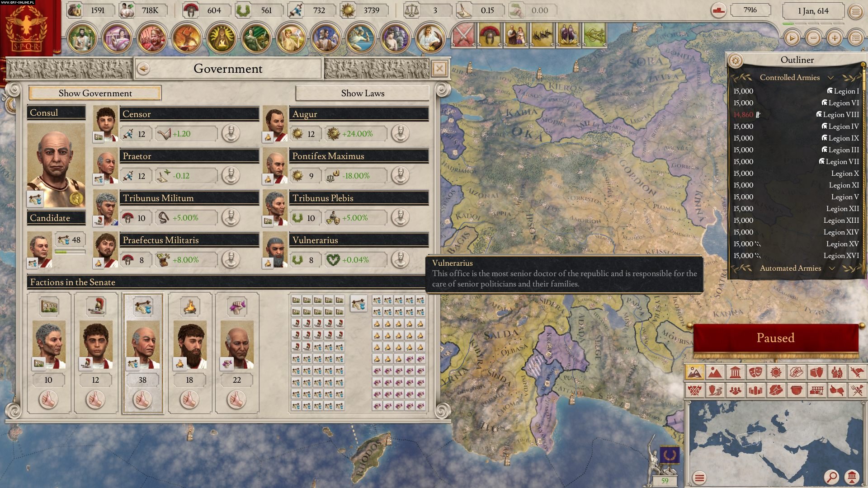This screenshot has width=868, height=488.
Task: Assign a new Censor via silhouette button
Action: coord(231,134)
